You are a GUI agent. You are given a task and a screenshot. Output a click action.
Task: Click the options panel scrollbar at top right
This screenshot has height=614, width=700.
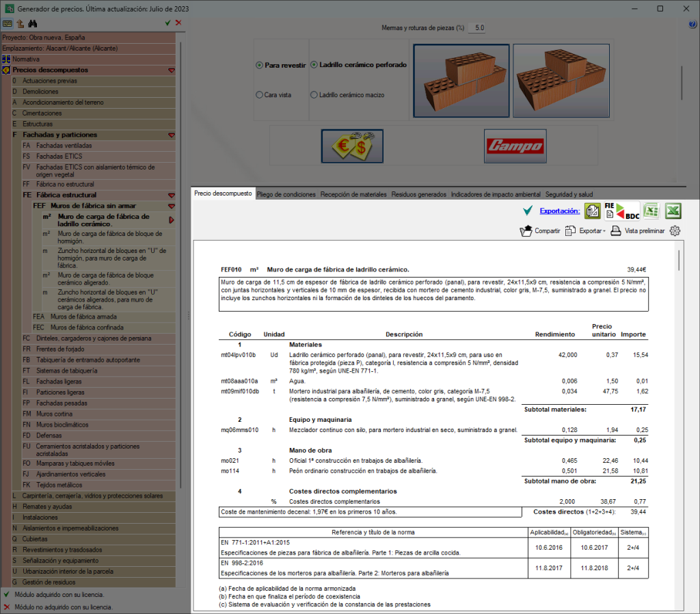point(682,83)
